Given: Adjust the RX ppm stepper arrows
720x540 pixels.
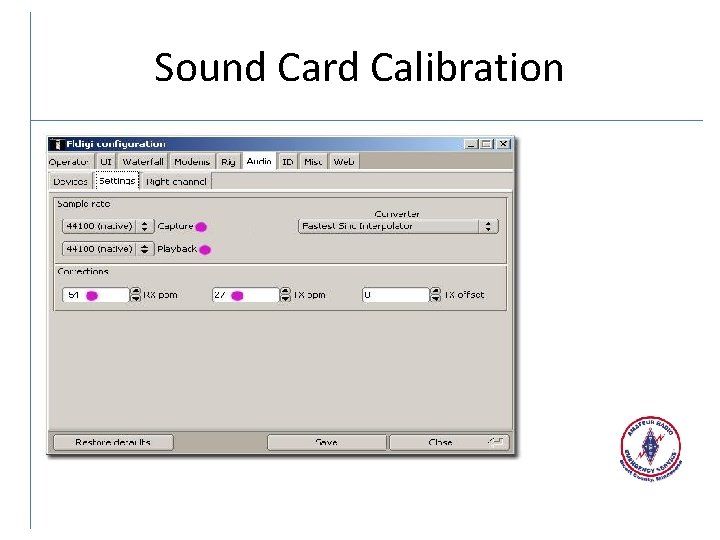Looking at the screenshot, I should pyautogui.click(x=135, y=295).
